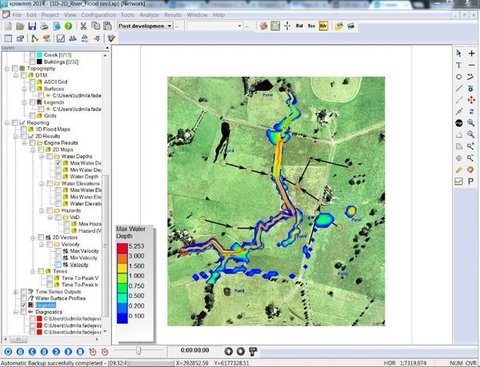The image size is (480, 367).
Task: Click the Save floppy disk icon
Action: pos(32,26)
